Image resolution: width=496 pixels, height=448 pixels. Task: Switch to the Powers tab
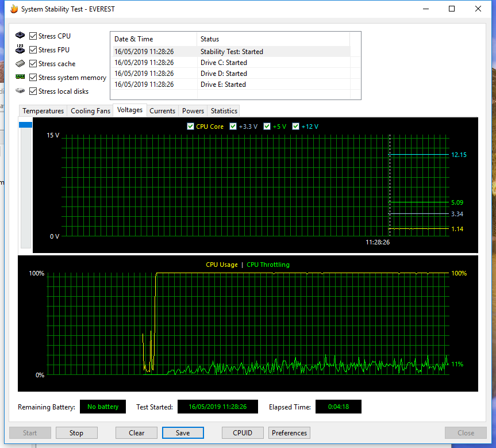193,111
